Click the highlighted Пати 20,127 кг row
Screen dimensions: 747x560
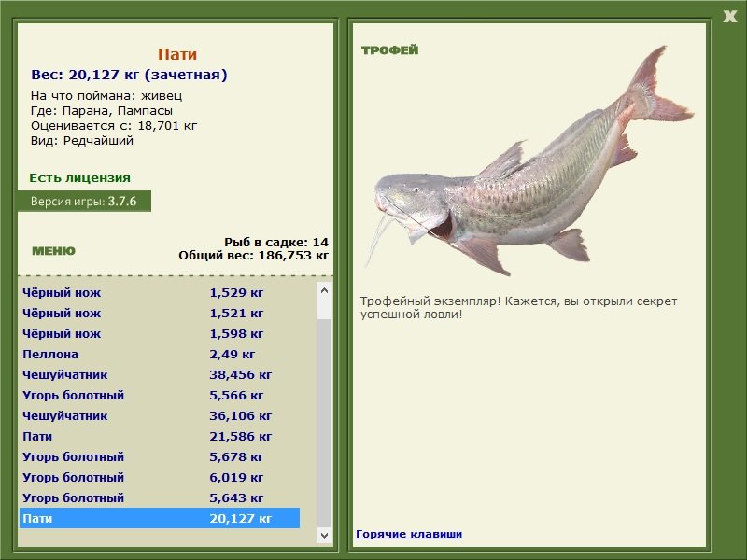(x=160, y=518)
